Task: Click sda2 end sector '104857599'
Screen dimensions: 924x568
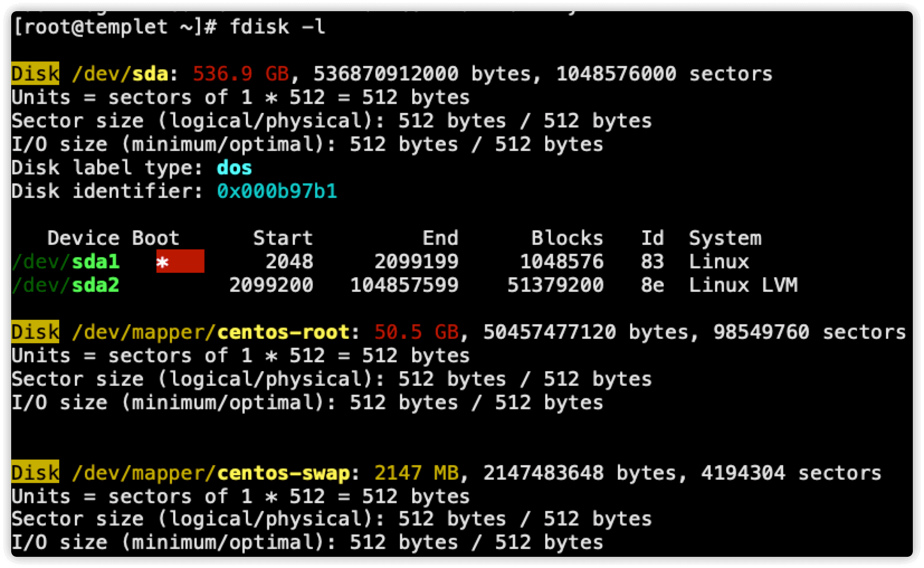Action: pos(404,285)
